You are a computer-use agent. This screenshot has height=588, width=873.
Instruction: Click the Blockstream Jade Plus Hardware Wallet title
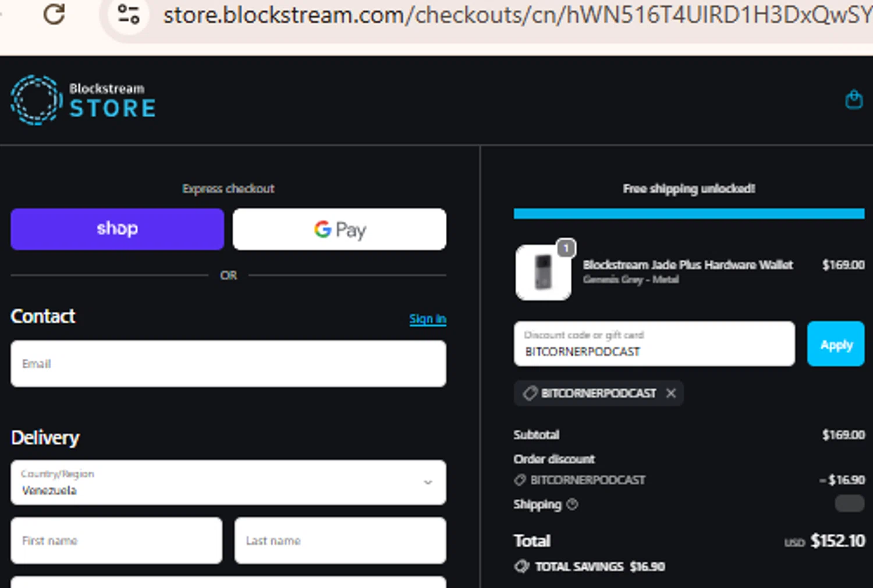coord(688,265)
